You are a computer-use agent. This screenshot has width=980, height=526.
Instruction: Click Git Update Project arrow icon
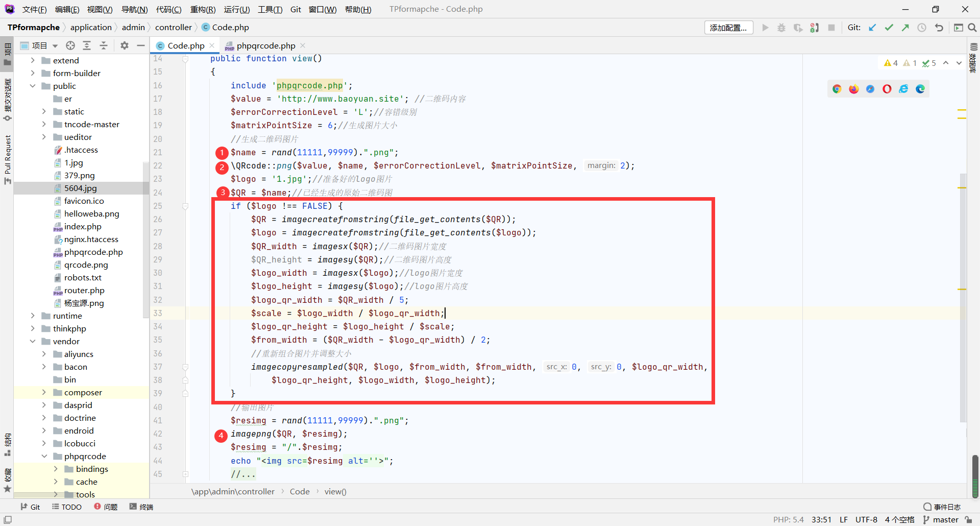(872, 28)
